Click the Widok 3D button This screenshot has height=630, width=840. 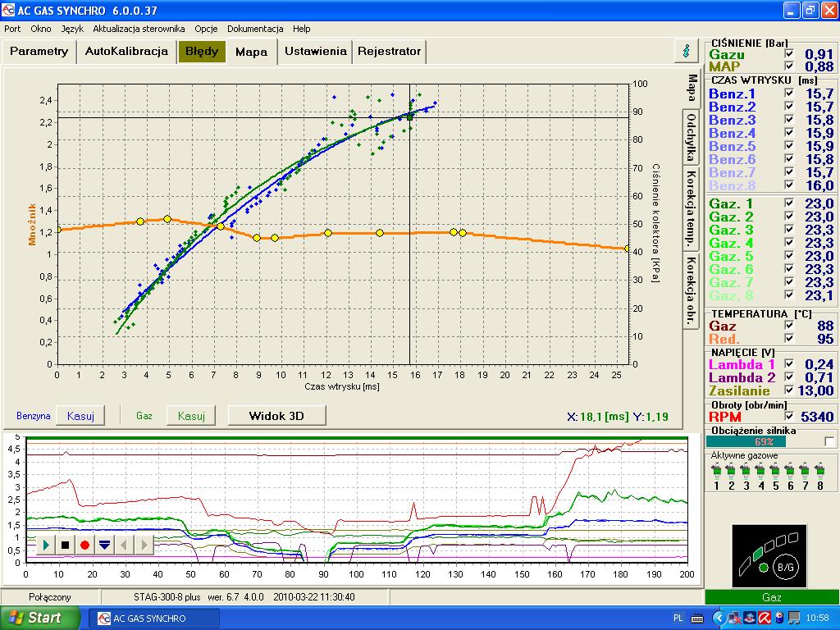coord(276,416)
